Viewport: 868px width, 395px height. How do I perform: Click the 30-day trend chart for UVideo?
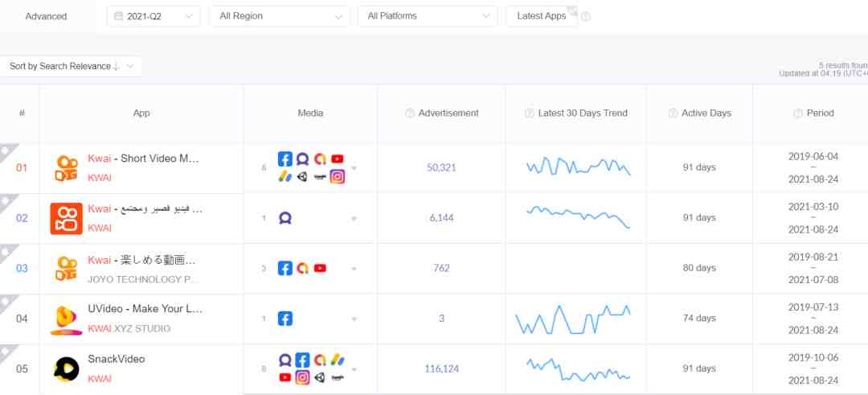[x=573, y=319]
